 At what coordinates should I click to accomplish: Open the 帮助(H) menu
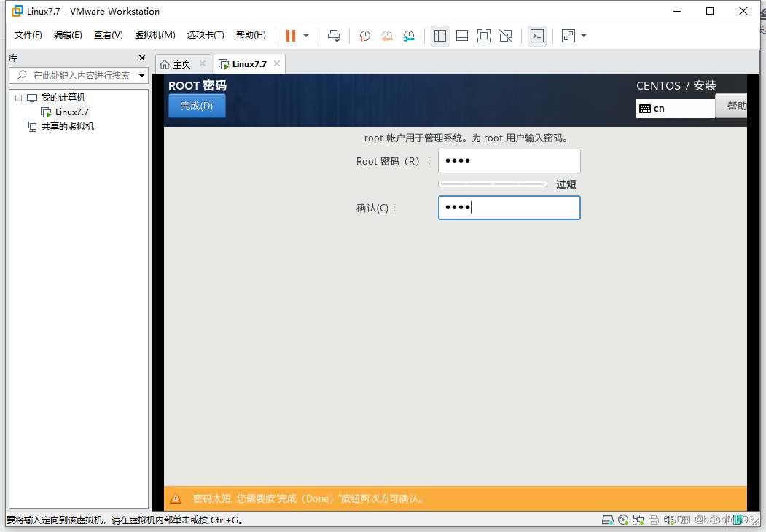pyautogui.click(x=251, y=35)
